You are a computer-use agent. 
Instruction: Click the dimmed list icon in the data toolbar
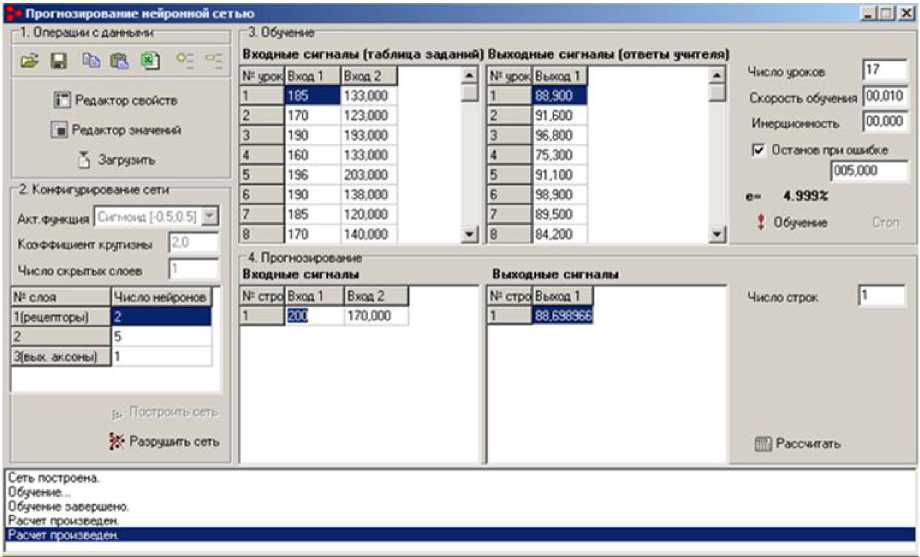(214, 60)
